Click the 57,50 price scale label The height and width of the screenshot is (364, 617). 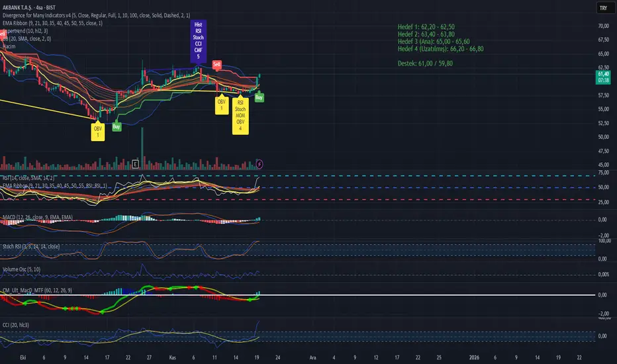[x=604, y=95]
